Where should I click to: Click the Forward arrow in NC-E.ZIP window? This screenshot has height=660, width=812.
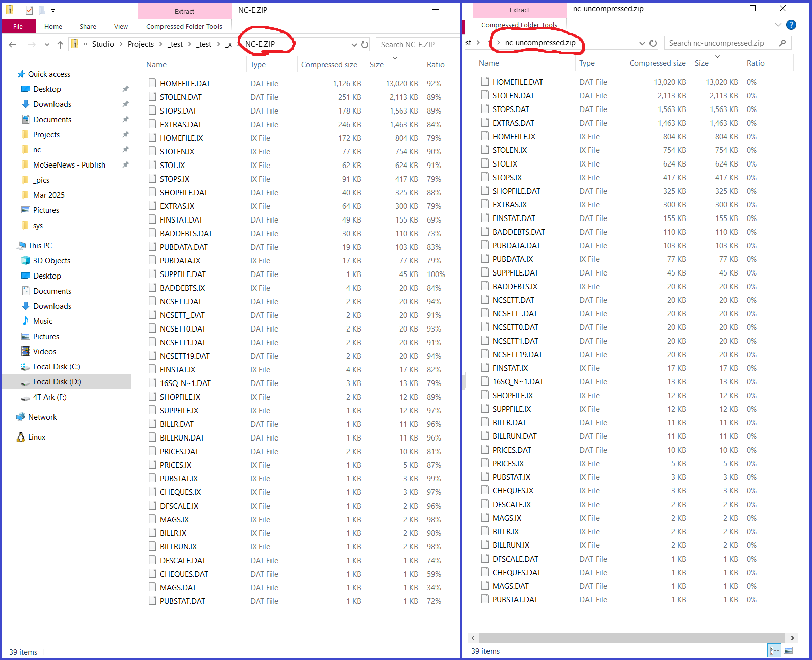[x=32, y=45]
